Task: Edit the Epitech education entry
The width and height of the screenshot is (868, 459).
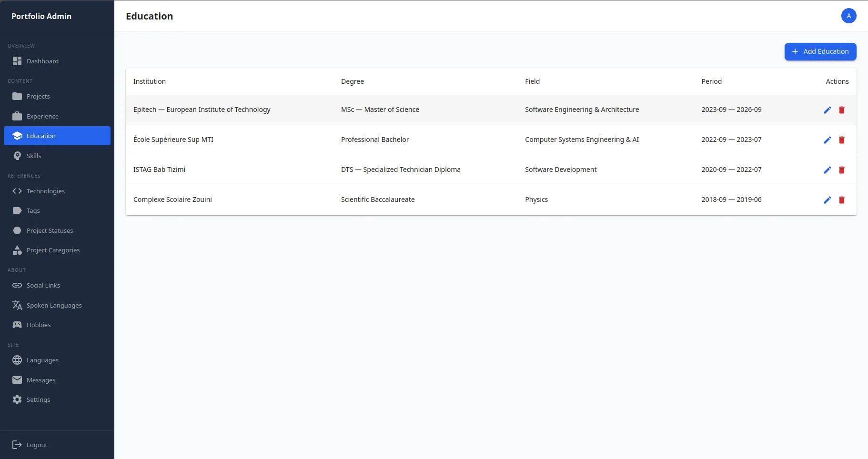Action: (x=828, y=110)
